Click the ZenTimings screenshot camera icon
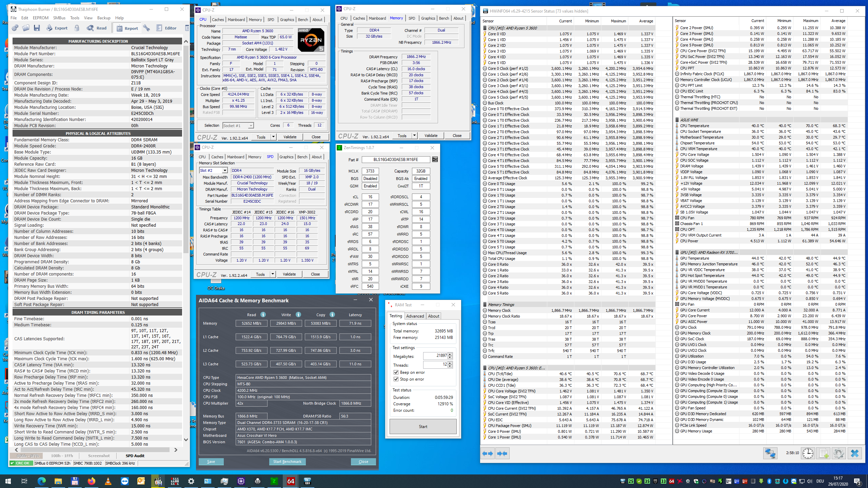This screenshot has height=488, width=868. [435, 159]
